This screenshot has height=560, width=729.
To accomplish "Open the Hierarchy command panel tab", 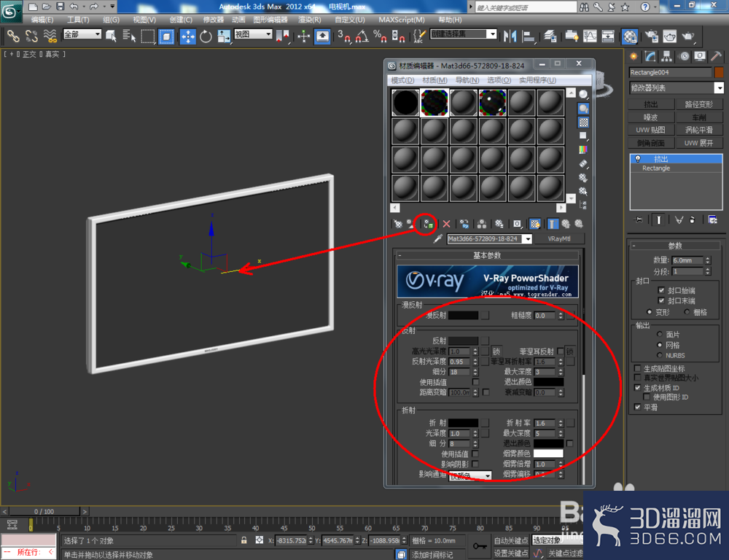I will [667, 57].
